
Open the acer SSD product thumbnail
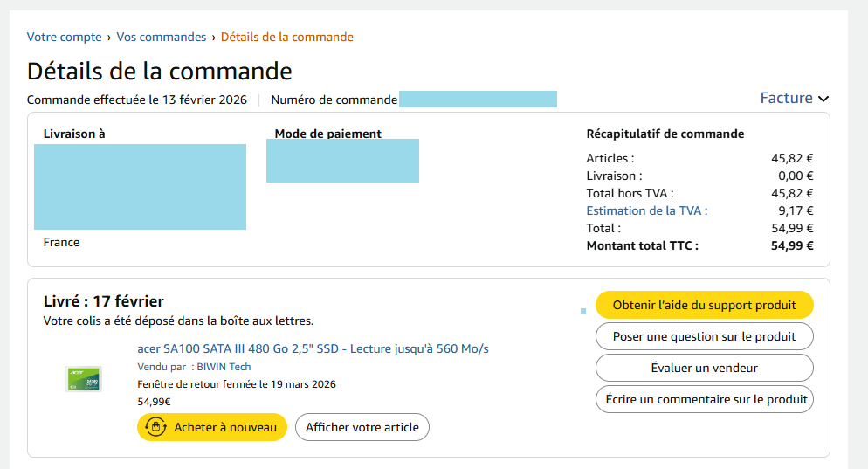click(83, 378)
